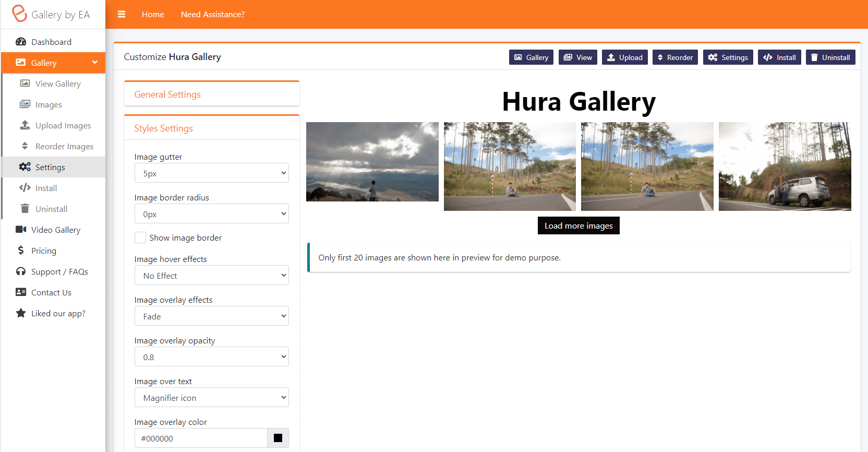Open the Pricing link in sidebar
Image resolution: width=868 pixels, height=452 pixels.
[x=53, y=251]
